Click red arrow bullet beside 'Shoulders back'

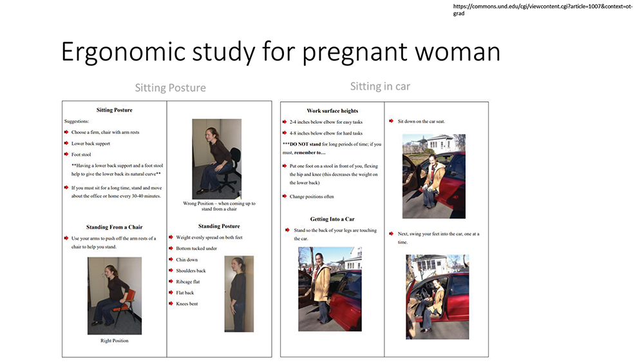click(171, 271)
